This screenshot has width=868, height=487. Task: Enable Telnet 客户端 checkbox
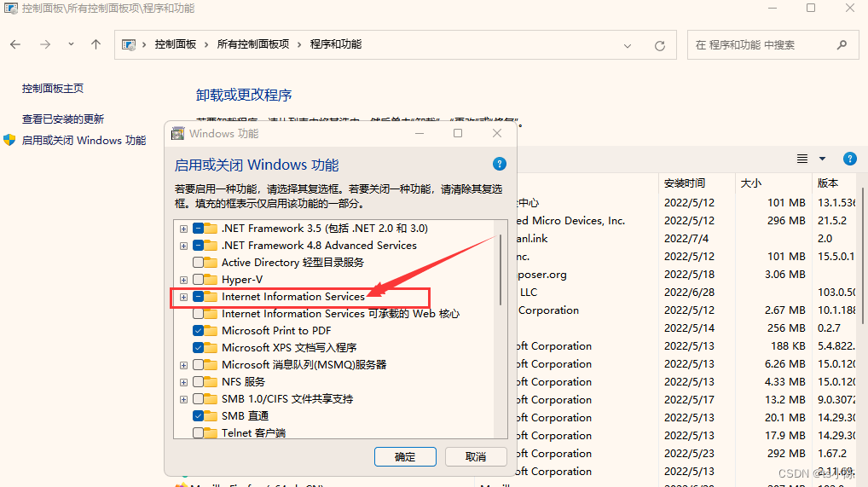coord(198,432)
